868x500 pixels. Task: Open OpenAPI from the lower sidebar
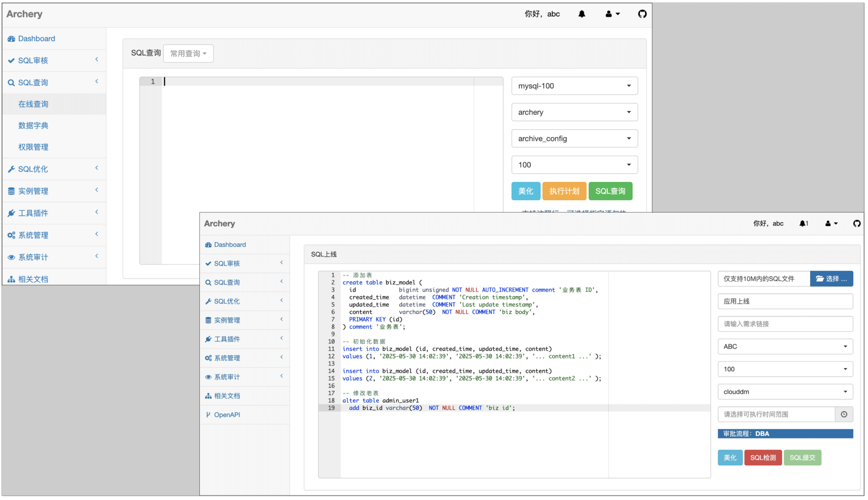pyautogui.click(x=227, y=415)
